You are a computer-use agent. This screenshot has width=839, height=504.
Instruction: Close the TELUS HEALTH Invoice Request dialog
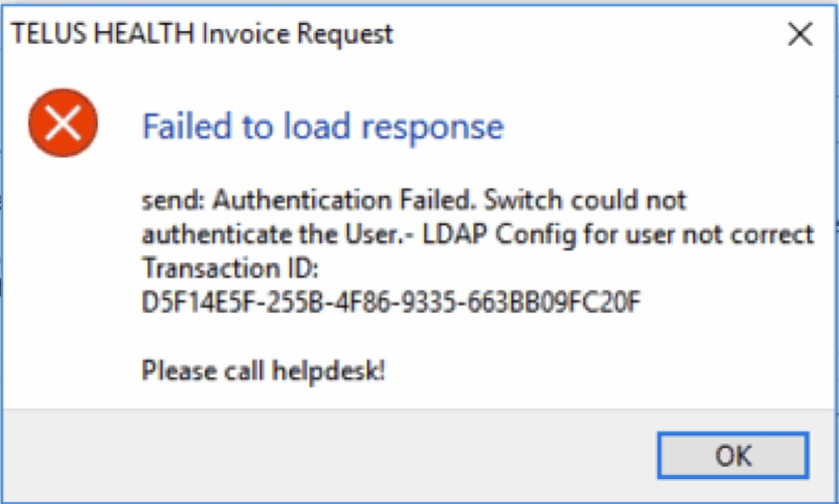pos(800,35)
